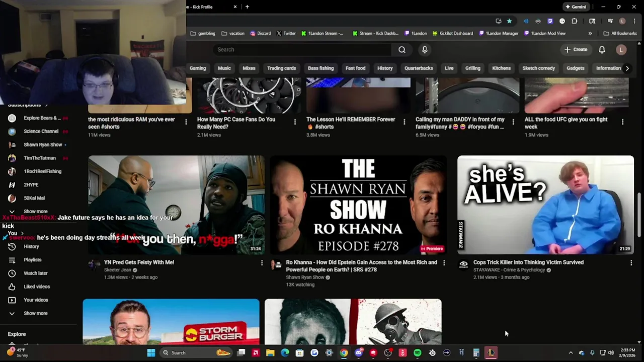Open the Side search icon in Chrome toolbar

(x=592, y=21)
